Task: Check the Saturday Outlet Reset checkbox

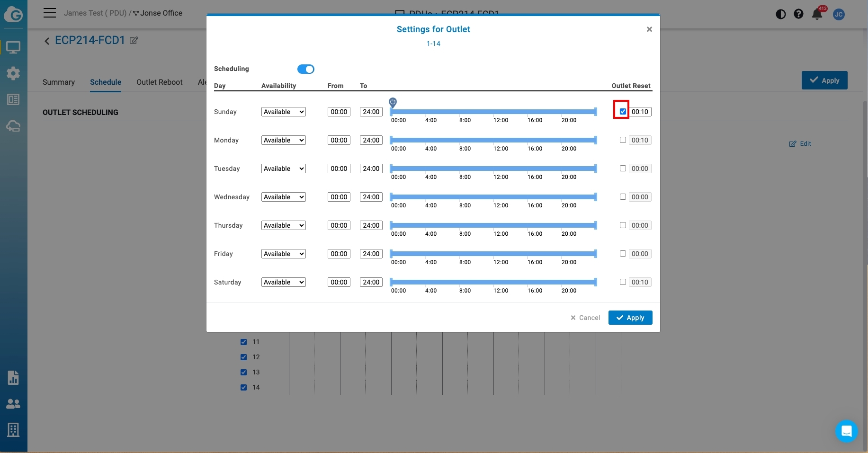Action: tap(623, 282)
